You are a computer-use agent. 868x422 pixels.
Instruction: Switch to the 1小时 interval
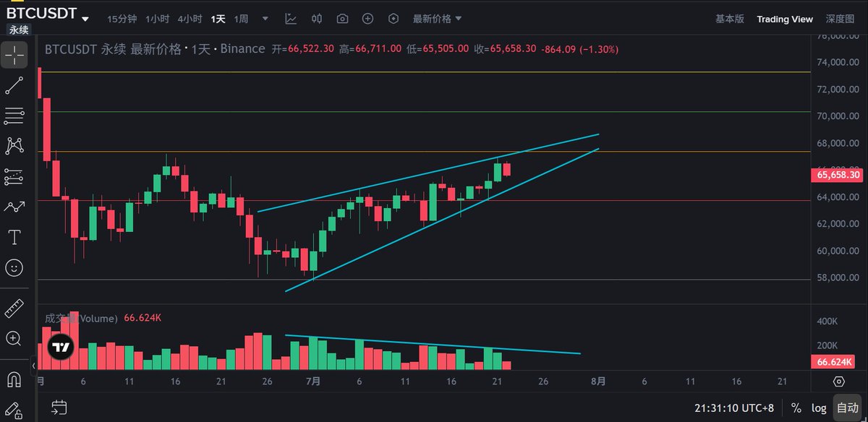pyautogui.click(x=157, y=19)
